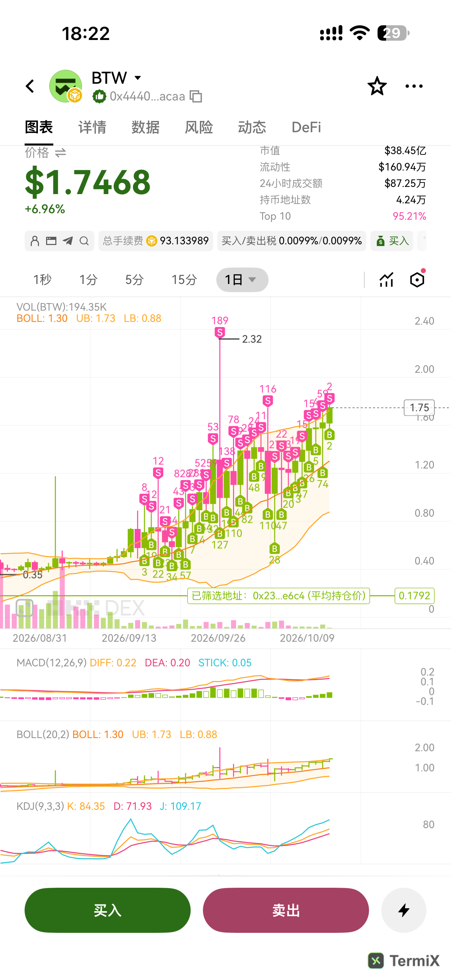
Task: Open chart settings hexagon icon
Action: (417, 280)
